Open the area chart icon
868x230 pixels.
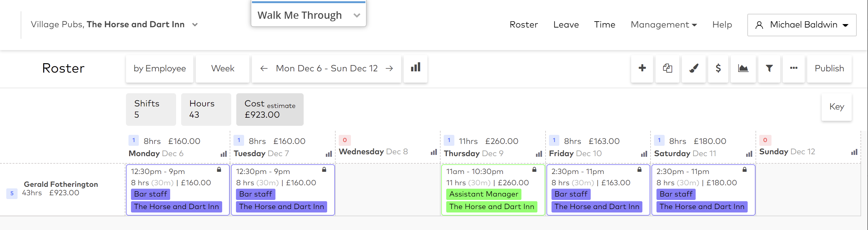point(743,68)
